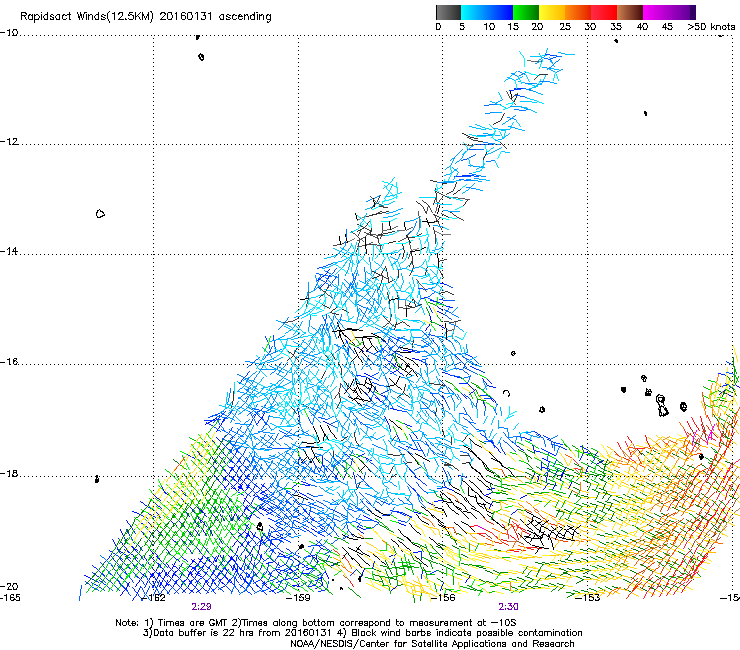Click the '-16' latitude axis label
Screen dimensions: 740x650
point(9,362)
